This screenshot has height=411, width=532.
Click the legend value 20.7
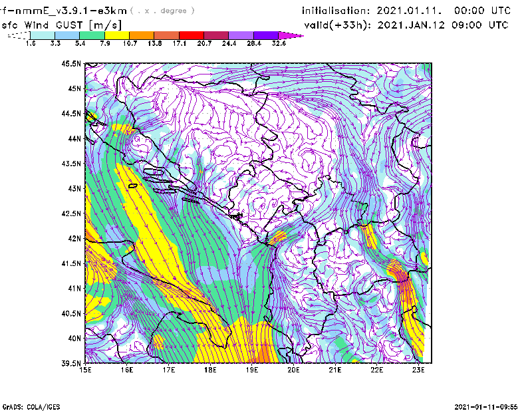[x=204, y=43]
